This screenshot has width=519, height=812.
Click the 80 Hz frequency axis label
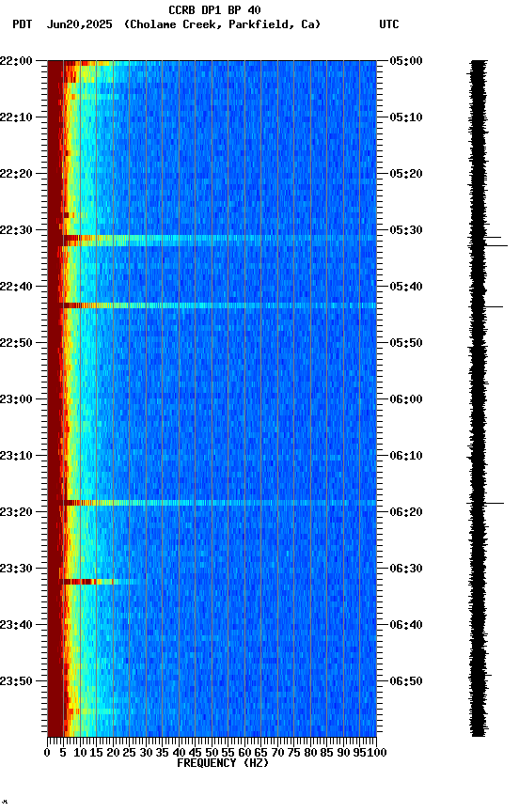pos(310,753)
